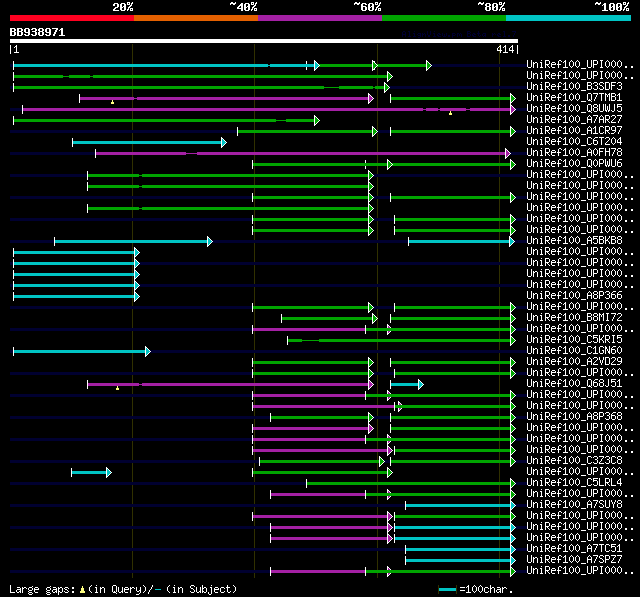Select the UniRef100_Q68J51 label
The width and height of the screenshot is (640, 597).
click(574, 384)
